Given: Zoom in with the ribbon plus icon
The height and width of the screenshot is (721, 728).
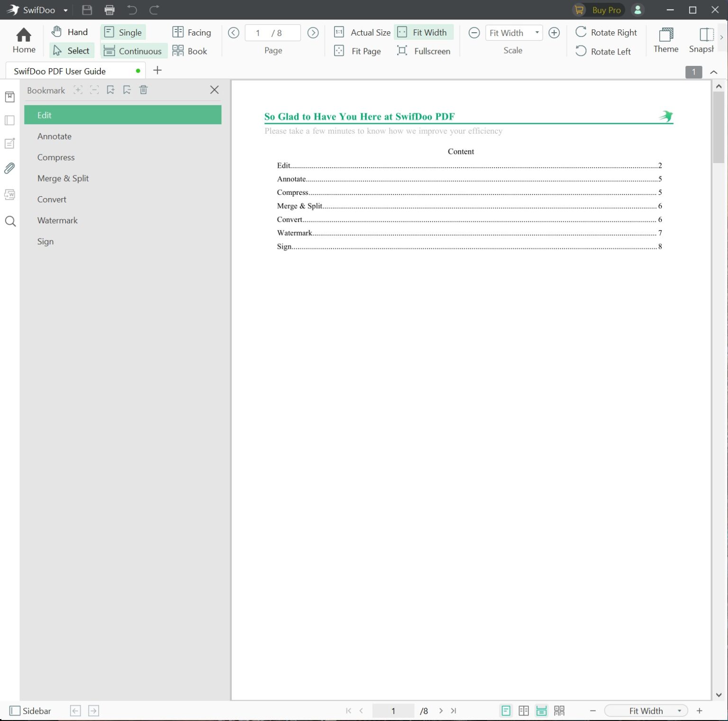Looking at the screenshot, I should point(554,33).
